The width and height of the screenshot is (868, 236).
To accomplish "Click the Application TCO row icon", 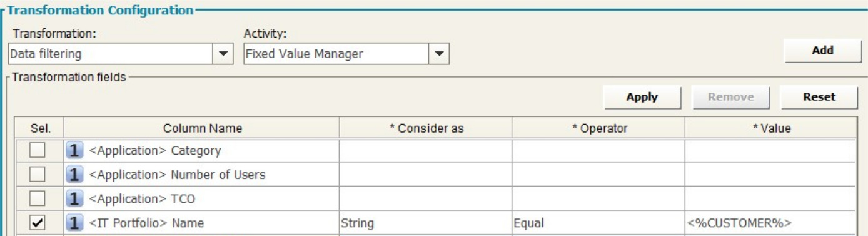I will 75,199.
